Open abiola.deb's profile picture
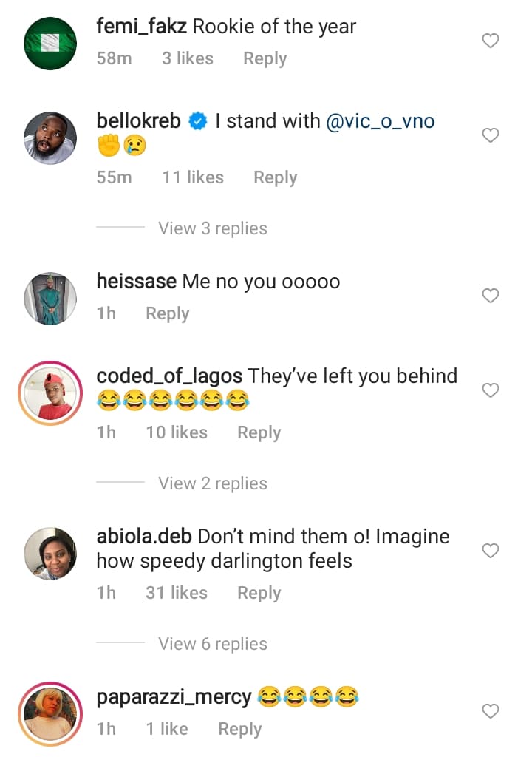The height and width of the screenshot is (757, 532). tap(50, 554)
